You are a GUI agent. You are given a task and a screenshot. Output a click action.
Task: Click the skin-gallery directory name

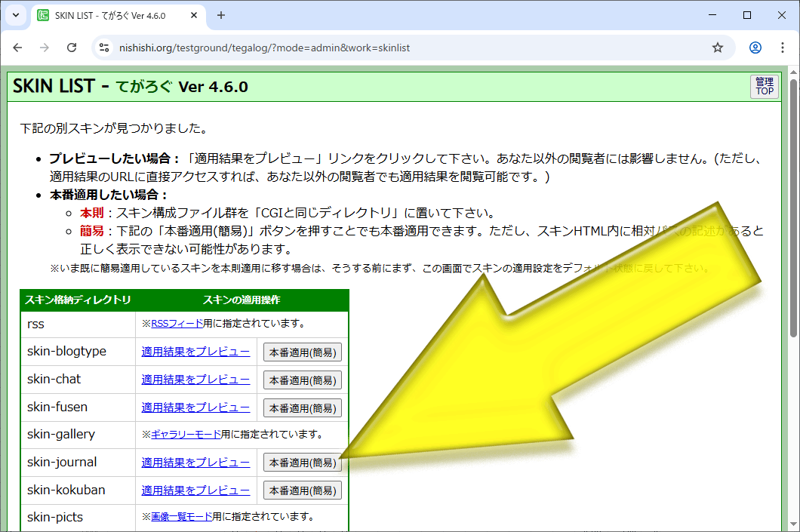(x=61, y=435)
